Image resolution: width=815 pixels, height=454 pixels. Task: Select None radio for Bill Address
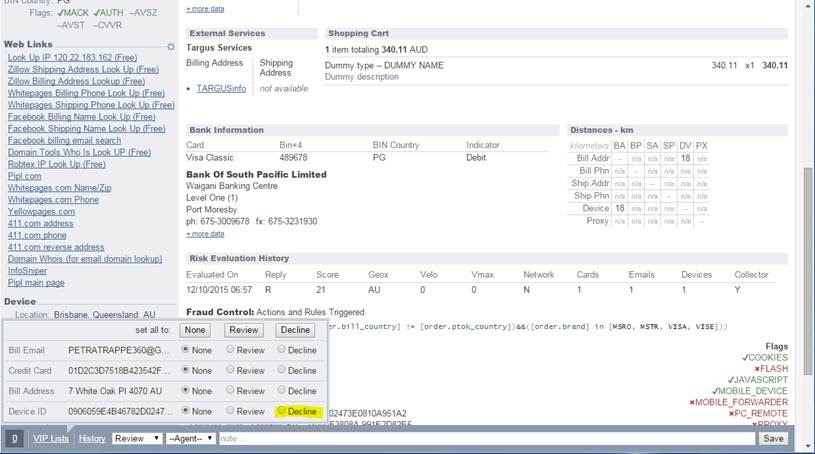[185, 390]
